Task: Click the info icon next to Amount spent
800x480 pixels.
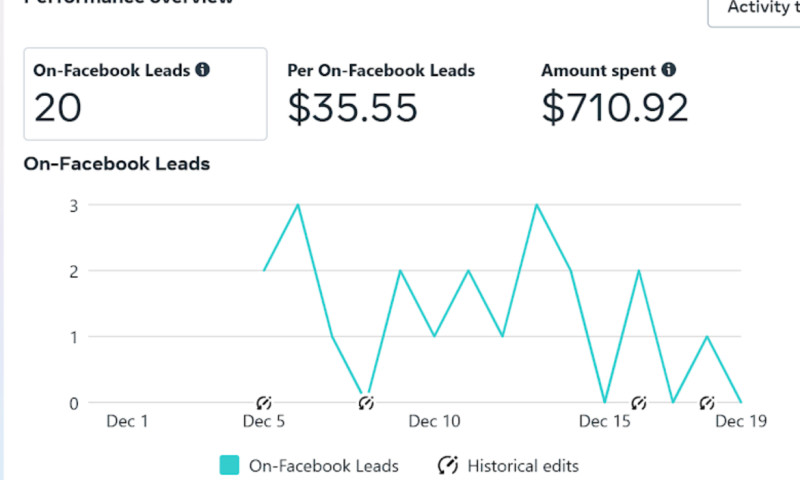Action: pos(668,71)
